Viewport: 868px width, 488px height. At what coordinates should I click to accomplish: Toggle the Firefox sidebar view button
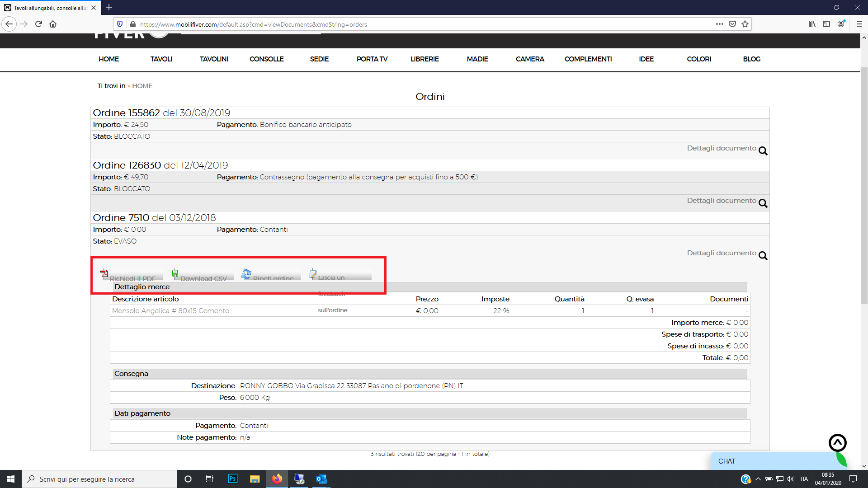[x=826, y=24]
